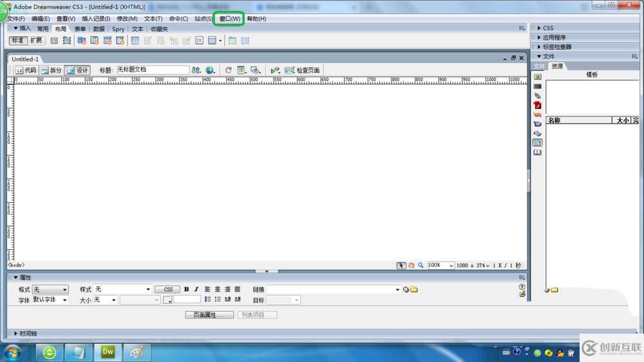644x362 pixels.
Task: Click Validate Markup icon
Action: click(275, 70)
